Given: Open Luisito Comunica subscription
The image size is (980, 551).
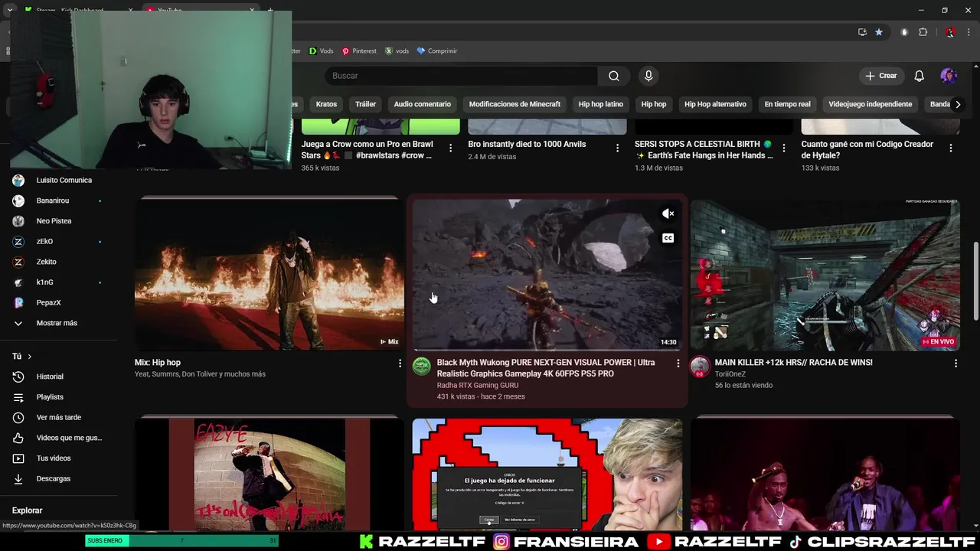Looking at the screenshot, I should click(59, 181).
